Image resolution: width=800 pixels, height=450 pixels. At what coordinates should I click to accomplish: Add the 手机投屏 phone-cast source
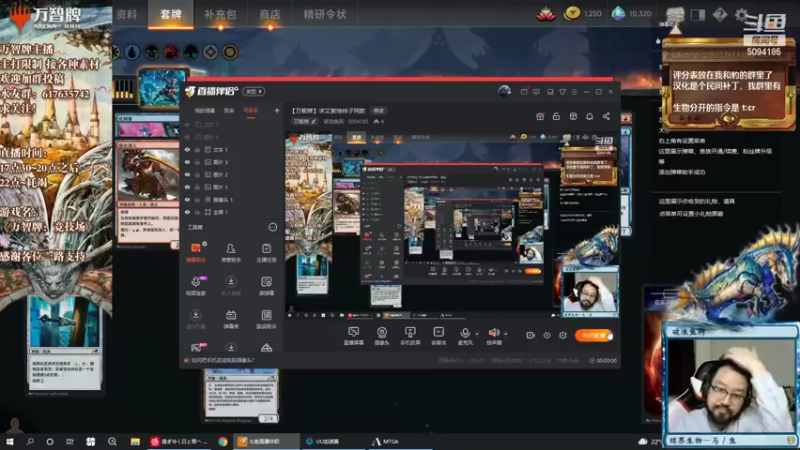[410, 336]
